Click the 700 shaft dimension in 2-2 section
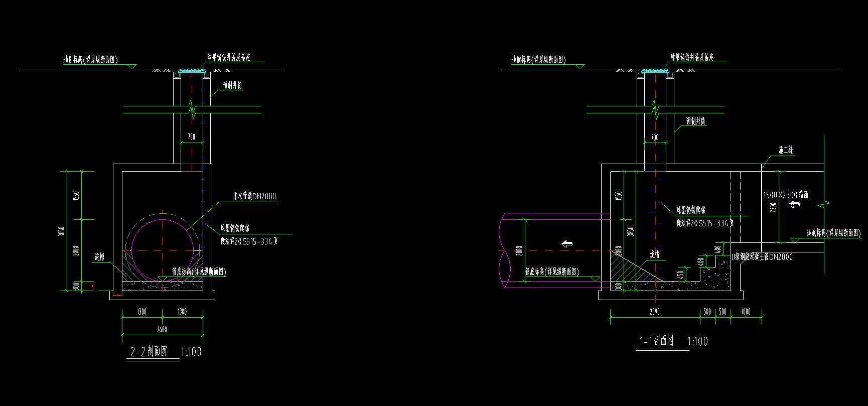The image size is (868, 406). click(192, 137)
